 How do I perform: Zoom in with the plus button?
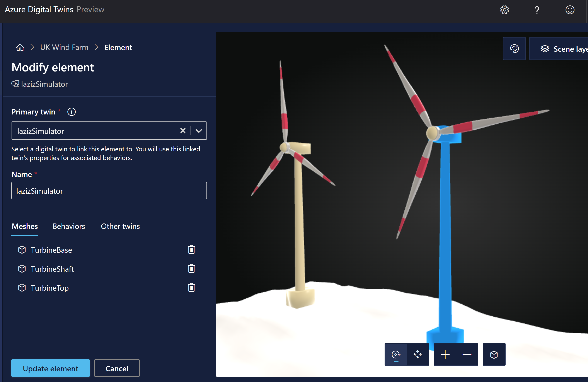pos(445,354)
